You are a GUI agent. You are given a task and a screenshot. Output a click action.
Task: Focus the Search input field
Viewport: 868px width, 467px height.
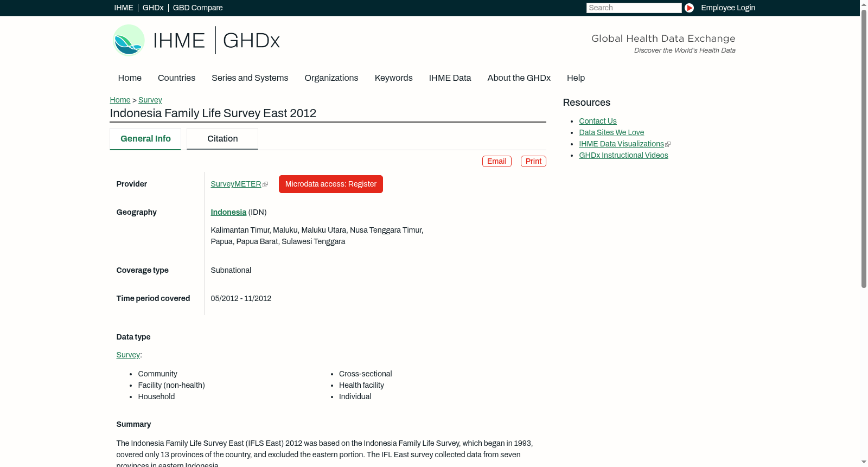click(634, 8)
